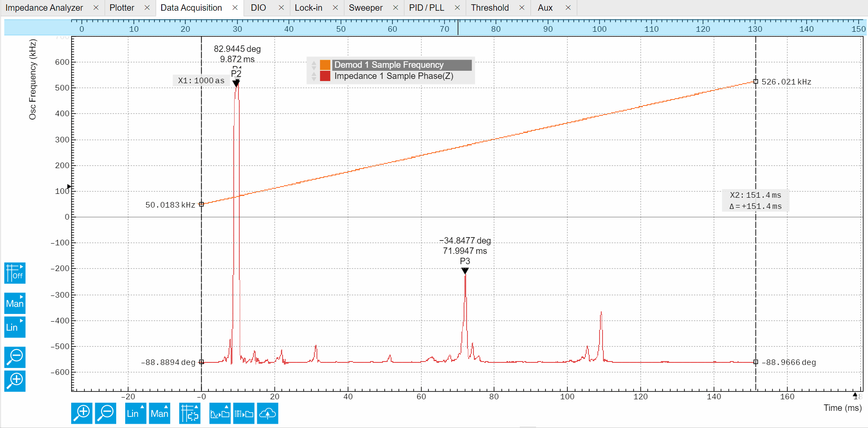Click the cursor grid settings icon
The width and height of the screenshot is (868, 428).
coord(190,413)
